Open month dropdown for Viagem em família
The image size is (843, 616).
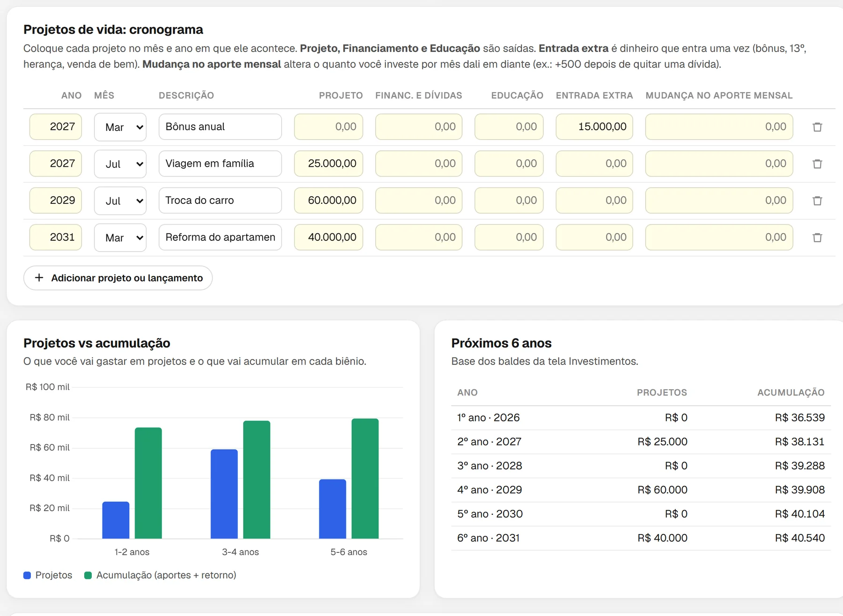120,164
